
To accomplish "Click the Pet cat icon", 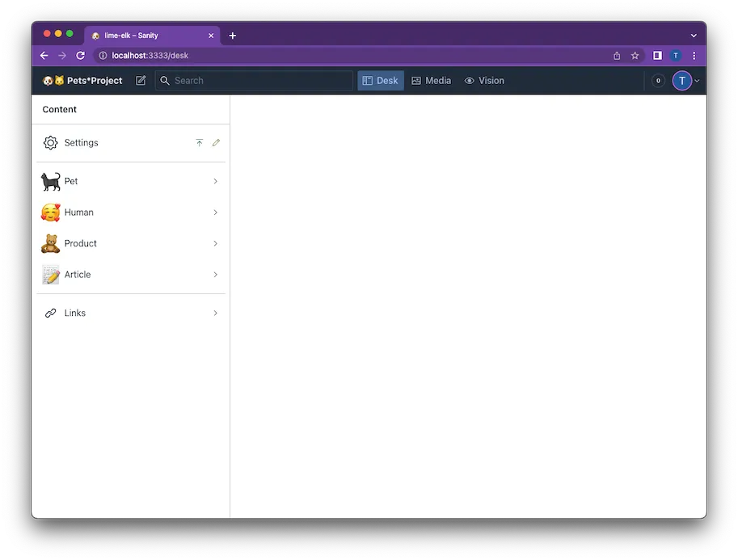I will pos(49,181).
